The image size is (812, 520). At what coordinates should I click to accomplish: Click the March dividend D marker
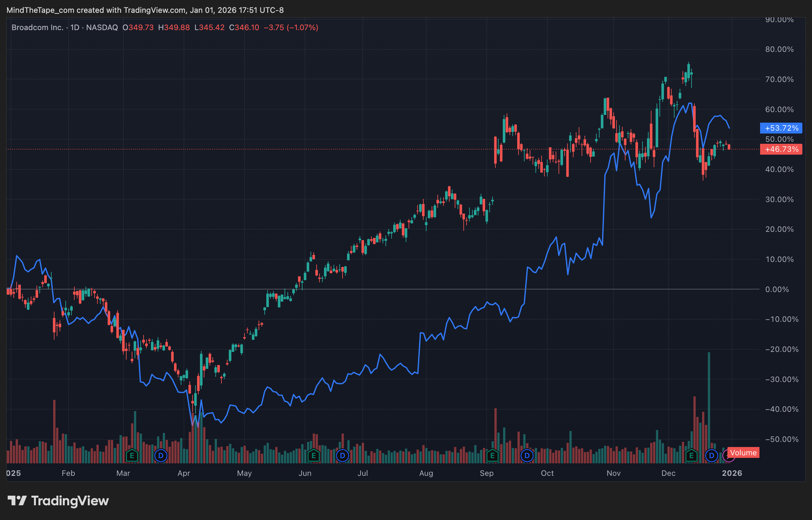click(161, 456)
